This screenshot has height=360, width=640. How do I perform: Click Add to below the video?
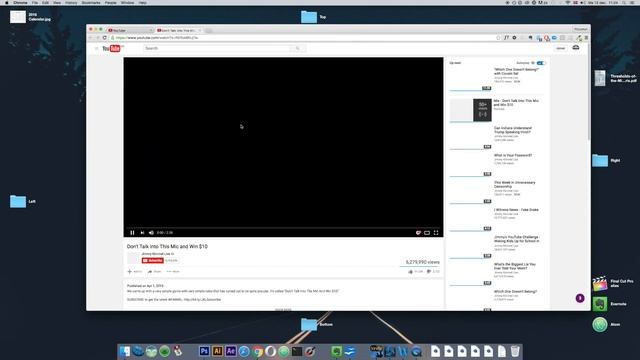point(135,271)
